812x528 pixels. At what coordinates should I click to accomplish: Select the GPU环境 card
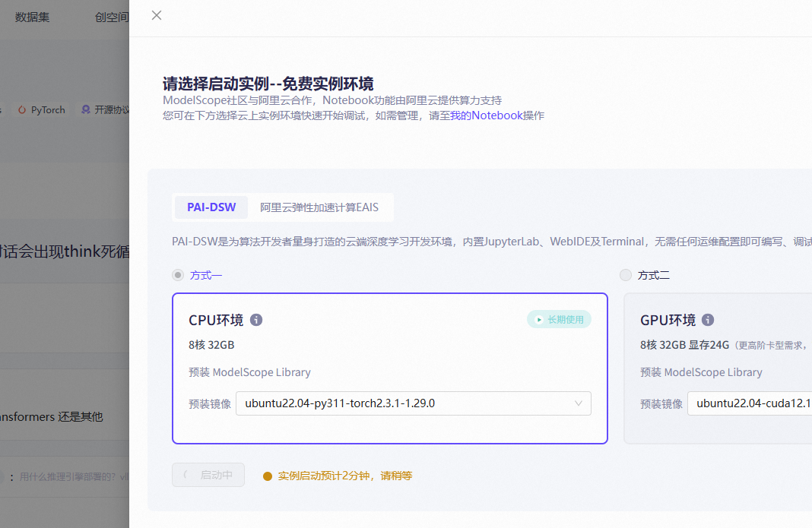pos(718,368)
